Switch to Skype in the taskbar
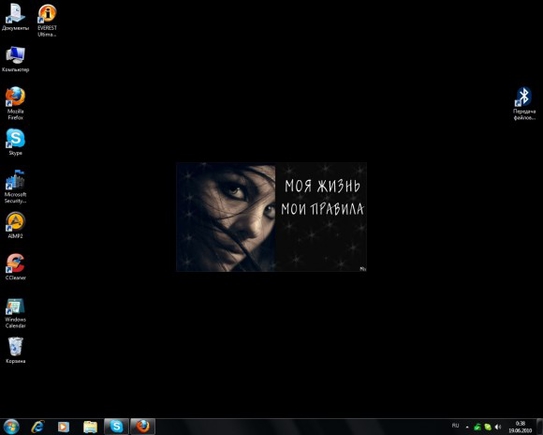Screen dimensions: 543x435 coord(116,426)
